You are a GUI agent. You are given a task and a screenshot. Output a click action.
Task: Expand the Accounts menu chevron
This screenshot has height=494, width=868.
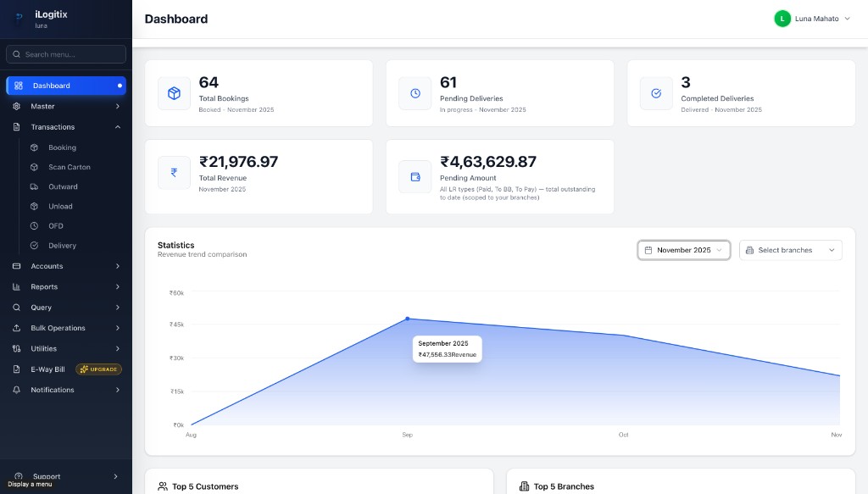point(117,266)
